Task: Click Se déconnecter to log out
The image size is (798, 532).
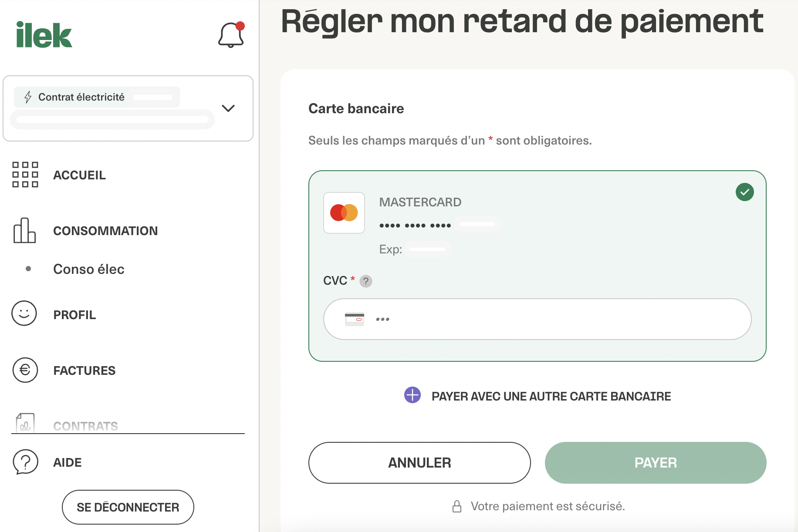Action: 128,507
